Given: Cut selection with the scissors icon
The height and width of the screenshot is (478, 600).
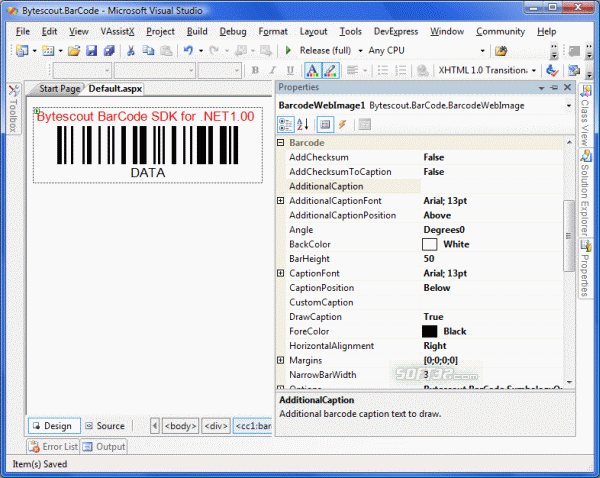Looking at the screenshot, I should (131, 51).
